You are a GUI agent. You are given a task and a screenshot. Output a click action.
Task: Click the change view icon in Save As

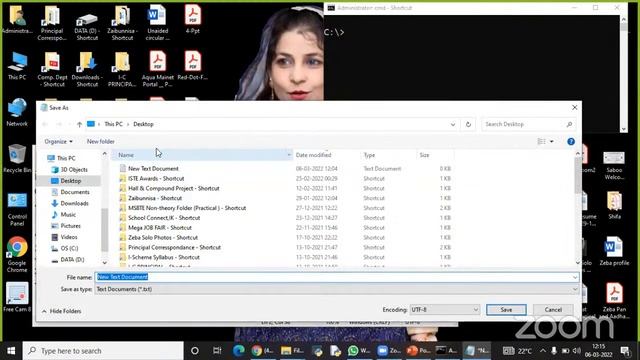tap(542, 142)
